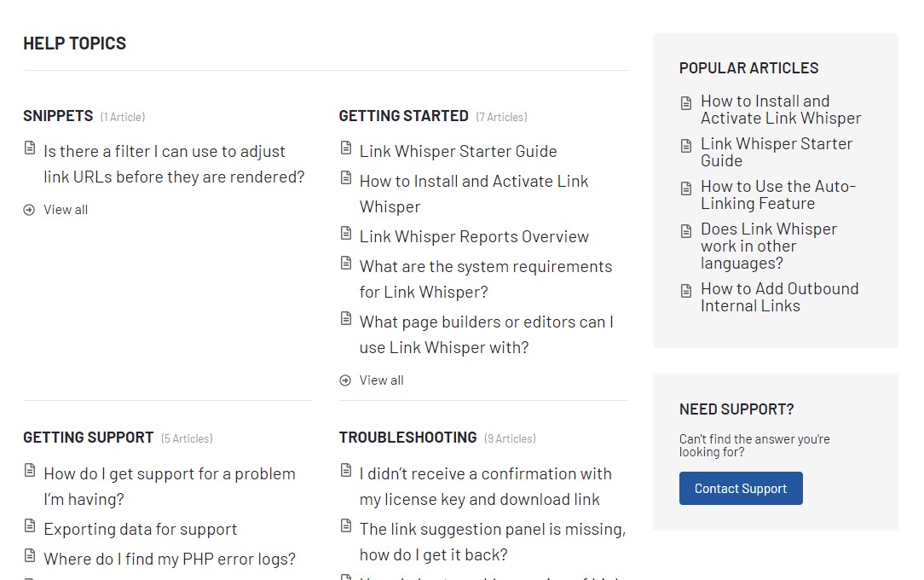Viewport: 924px width, 580px height.
Task: Read the system requirements for Link Whisper article
Action: click(x=485, y=279)
